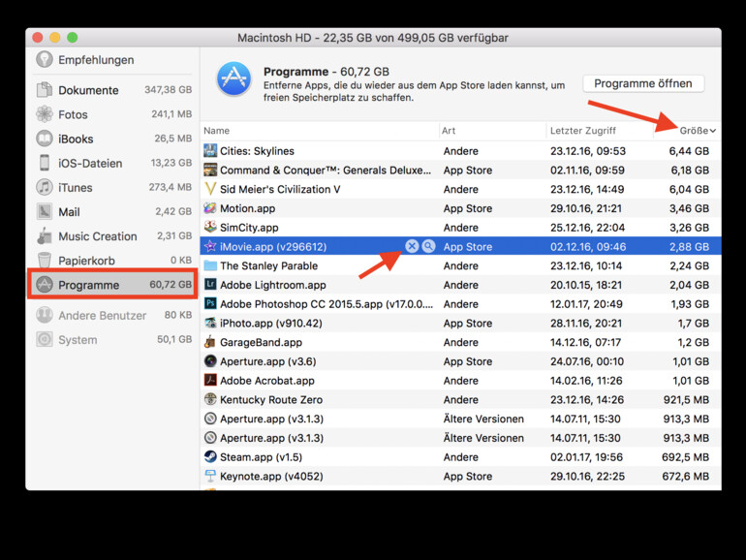
Task: Select the Keynote.app (v4052) row name
Action: coord(271,477)
